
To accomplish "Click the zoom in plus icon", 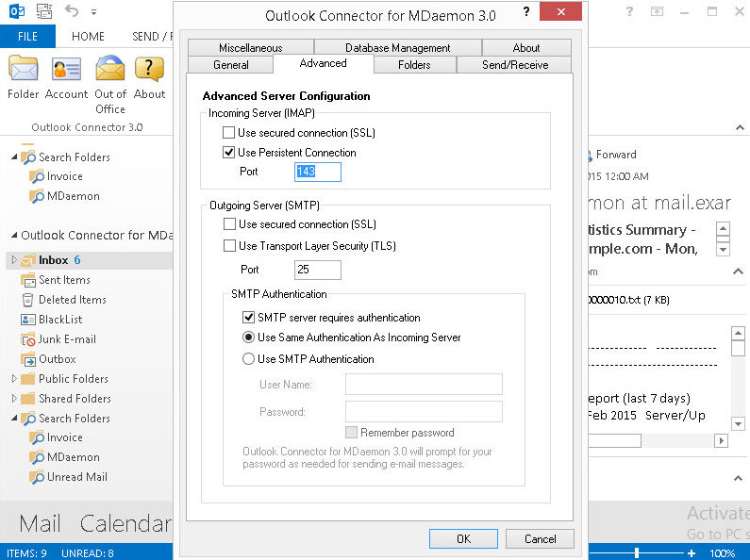I will 692,553.
